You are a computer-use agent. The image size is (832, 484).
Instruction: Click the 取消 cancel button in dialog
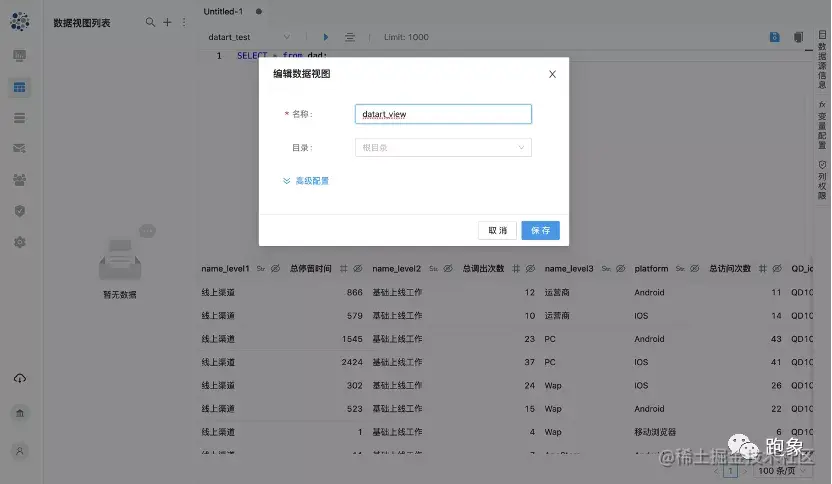tap(497, 230)
